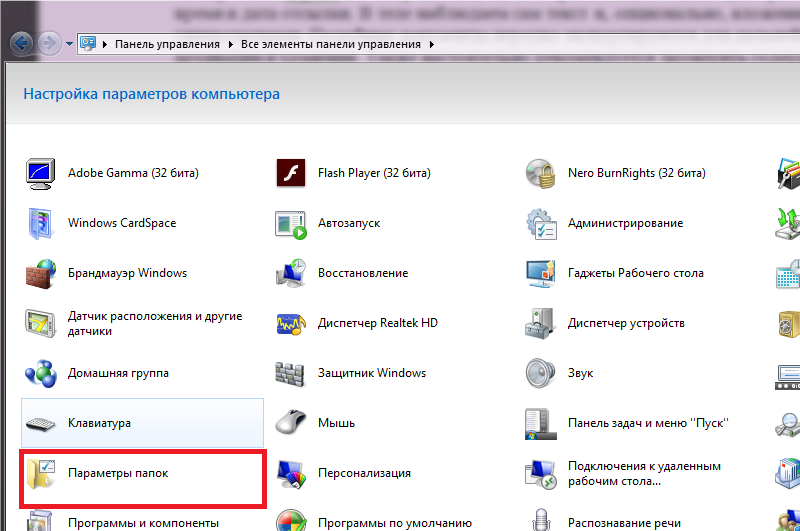This screenshot has width=800, height=531.
Task: Click the Распознавание речи label
Action: click(x=624, y=523)
